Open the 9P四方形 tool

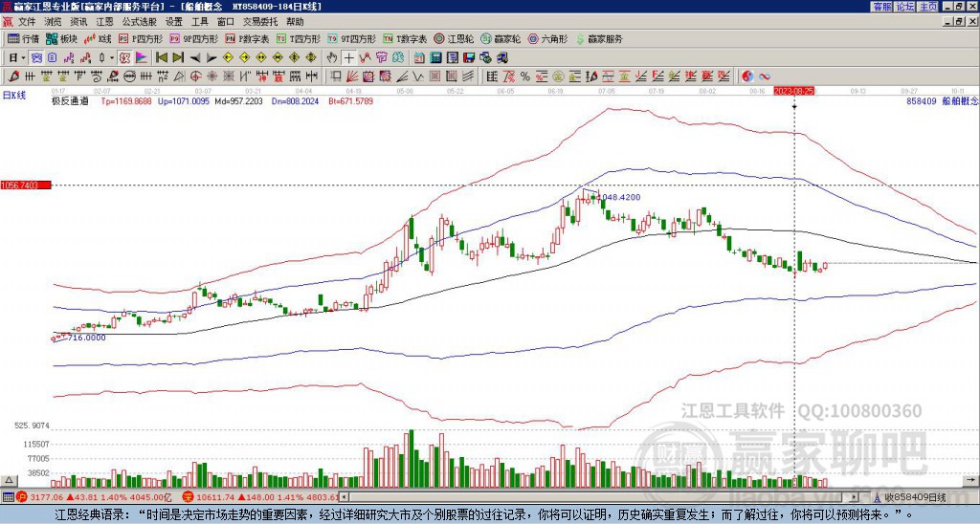(193, 38)
